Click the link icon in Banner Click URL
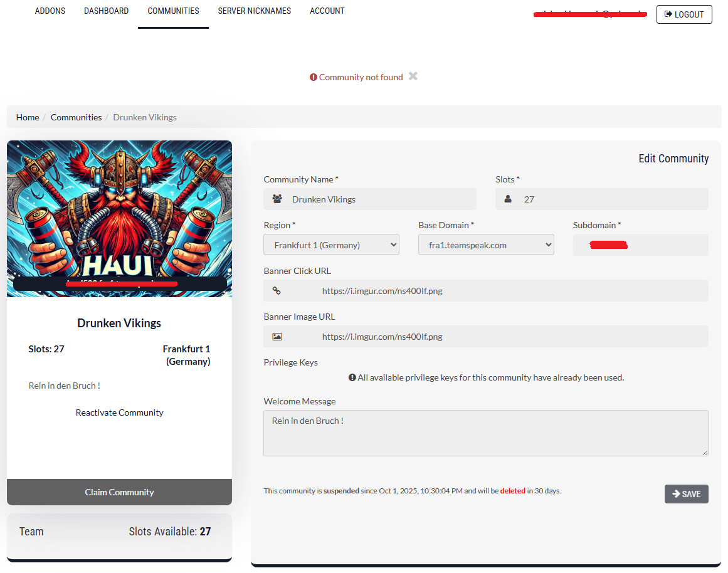728x573 pixels. pyautogui.click(x=277, y=291)
